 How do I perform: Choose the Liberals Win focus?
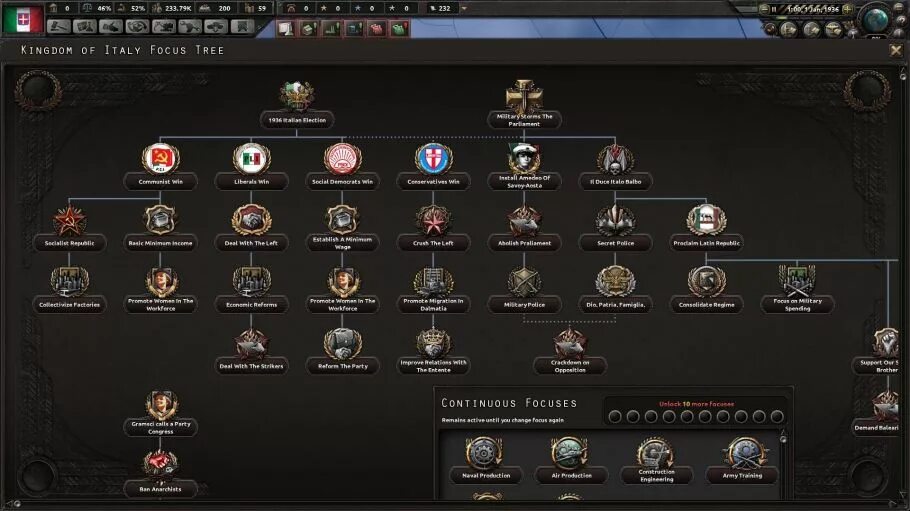(251, 166)
